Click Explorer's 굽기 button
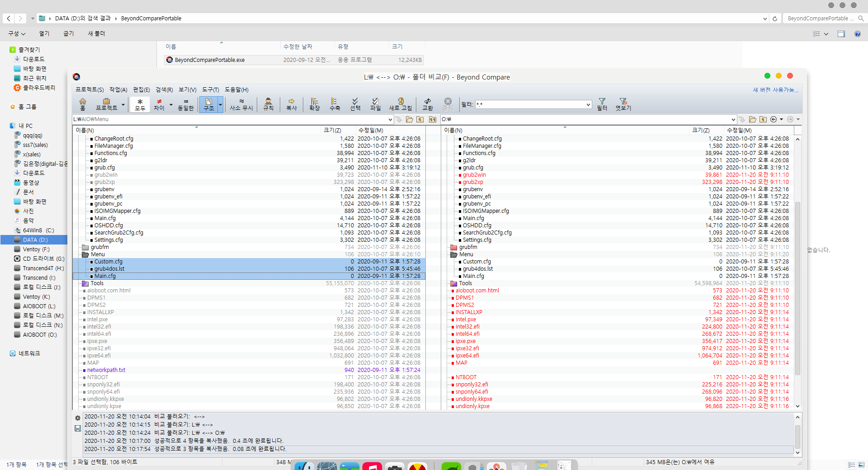 [69, 34]
